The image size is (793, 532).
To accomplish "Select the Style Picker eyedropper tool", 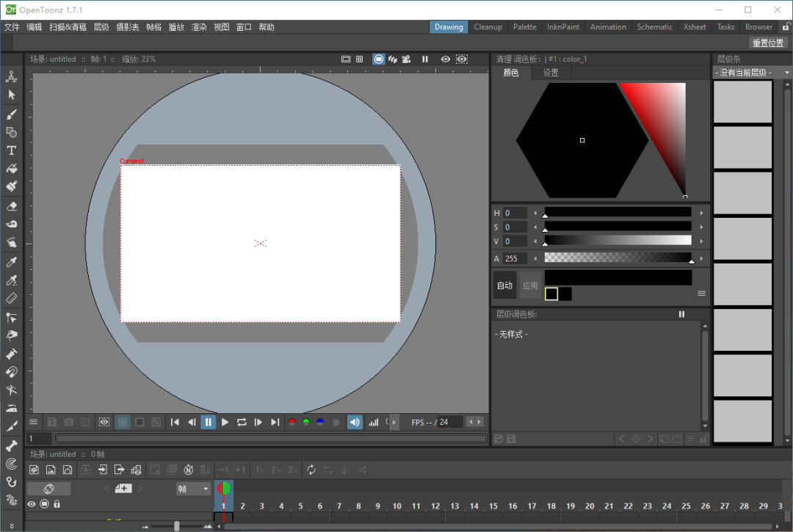I will (11, 262).
